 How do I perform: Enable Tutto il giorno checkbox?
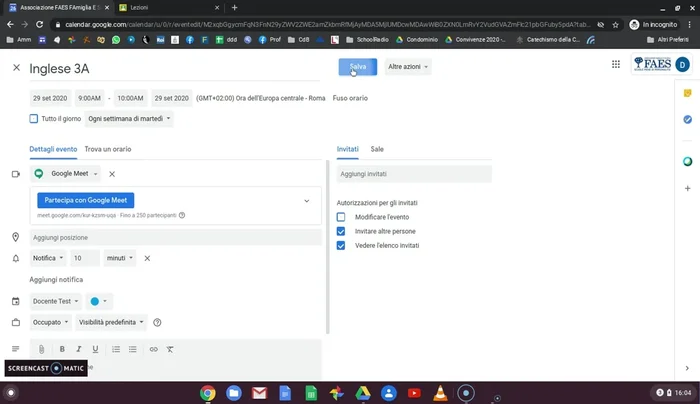point(33,119)
